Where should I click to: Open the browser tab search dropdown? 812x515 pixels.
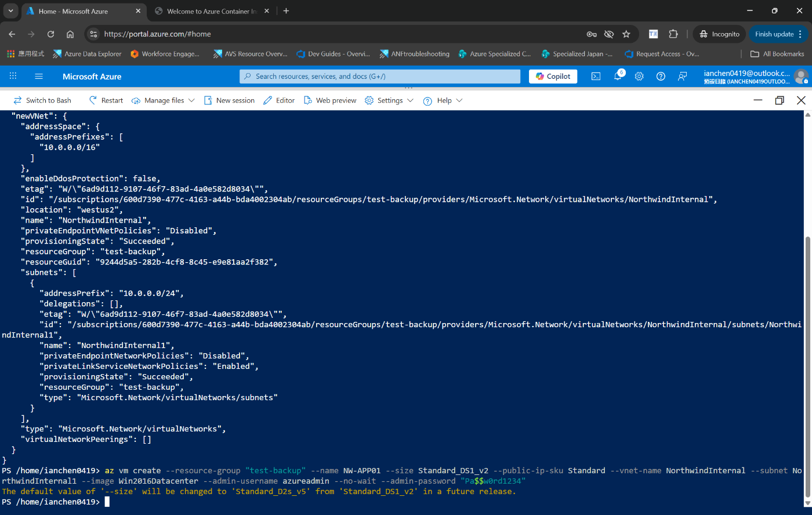(10, 11)
